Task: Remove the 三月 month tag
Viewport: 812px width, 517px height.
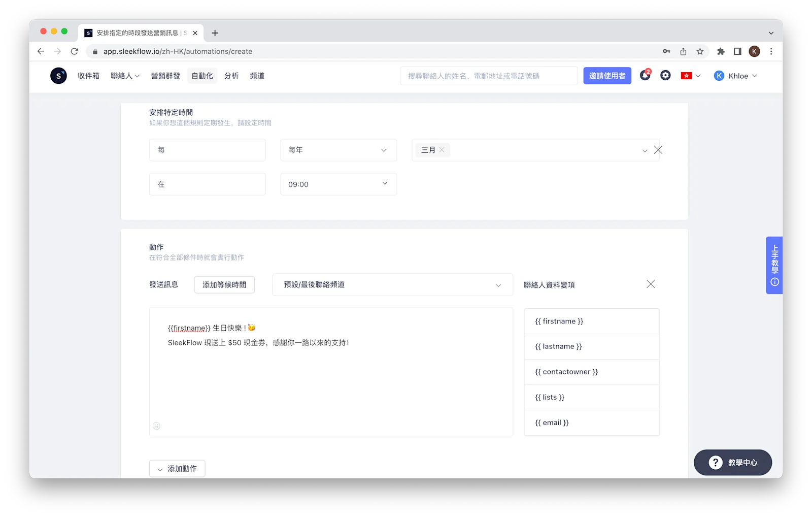Action: pyautogui.click(x=442, y=150)
